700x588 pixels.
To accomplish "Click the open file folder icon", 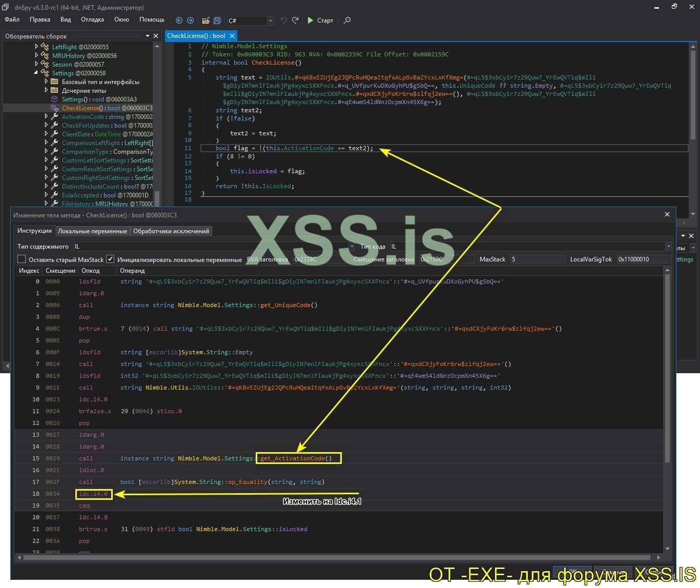I will click(205, 21).
